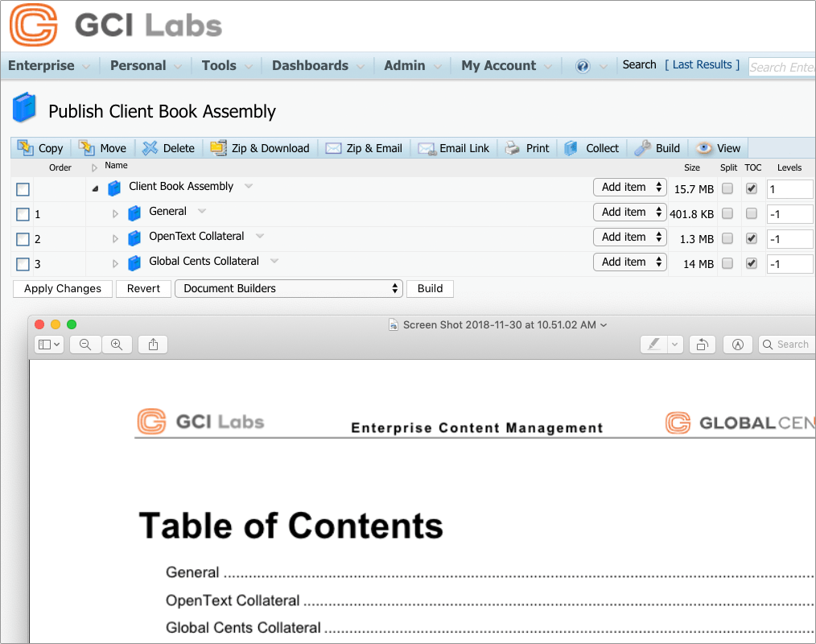Click the Print printer icon
This screenshot has height=644, width=816.
point(513,148)
